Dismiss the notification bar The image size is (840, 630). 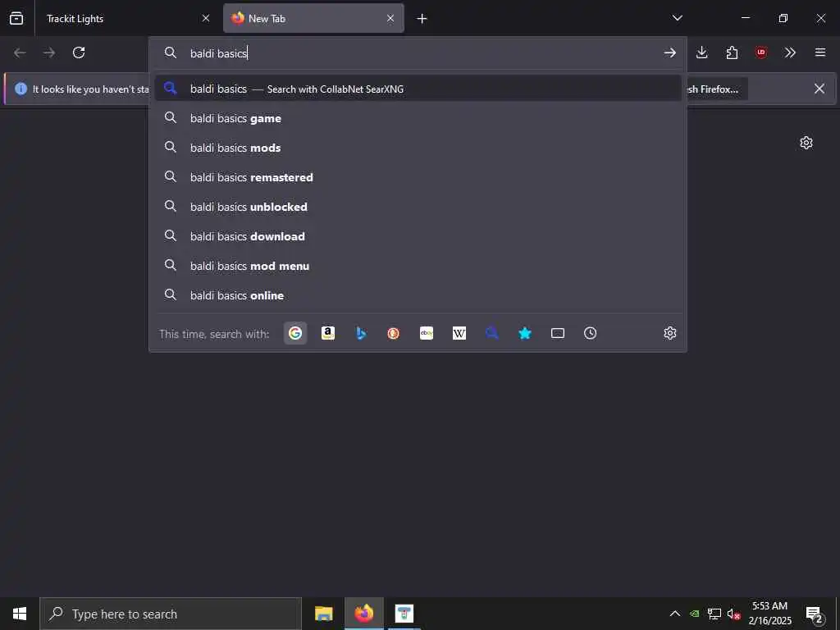pos(819,89)
